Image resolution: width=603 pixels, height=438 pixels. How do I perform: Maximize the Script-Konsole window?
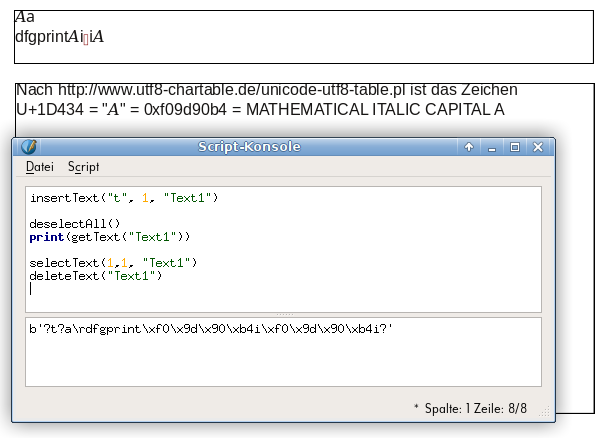[x=515, y=147]
